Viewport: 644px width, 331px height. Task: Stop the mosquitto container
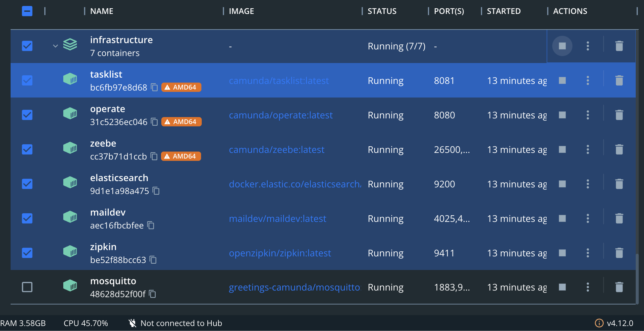[x=562, y=287]
